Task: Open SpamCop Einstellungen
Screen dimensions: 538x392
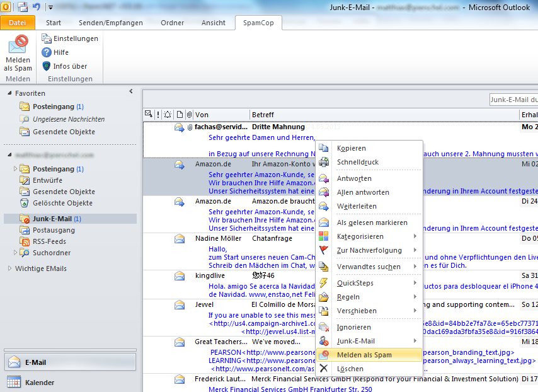Action: (70, 38)
